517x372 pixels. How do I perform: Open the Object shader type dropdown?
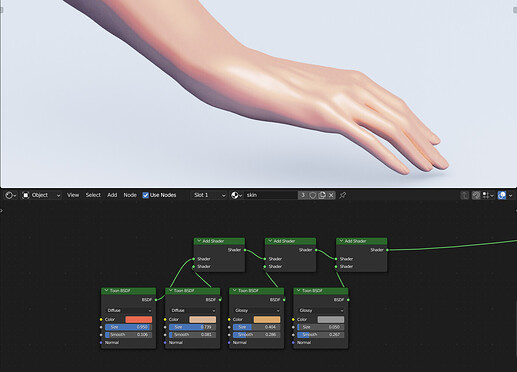42,195
